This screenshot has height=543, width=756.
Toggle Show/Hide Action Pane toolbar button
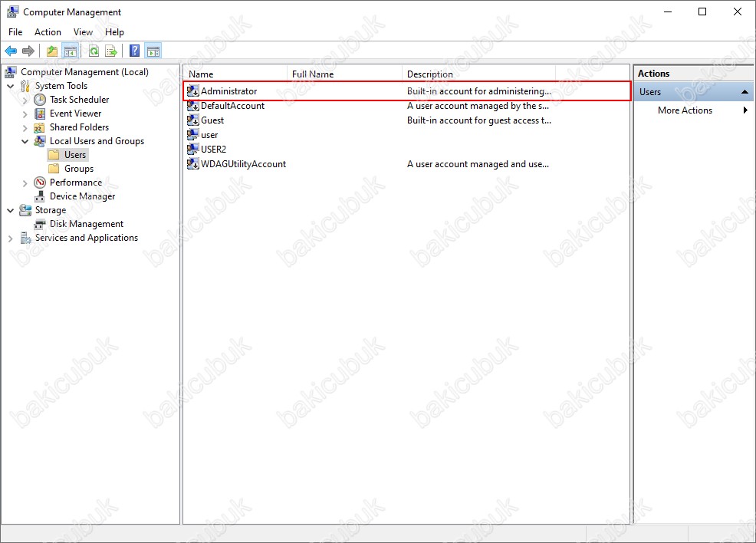(153, 51)
